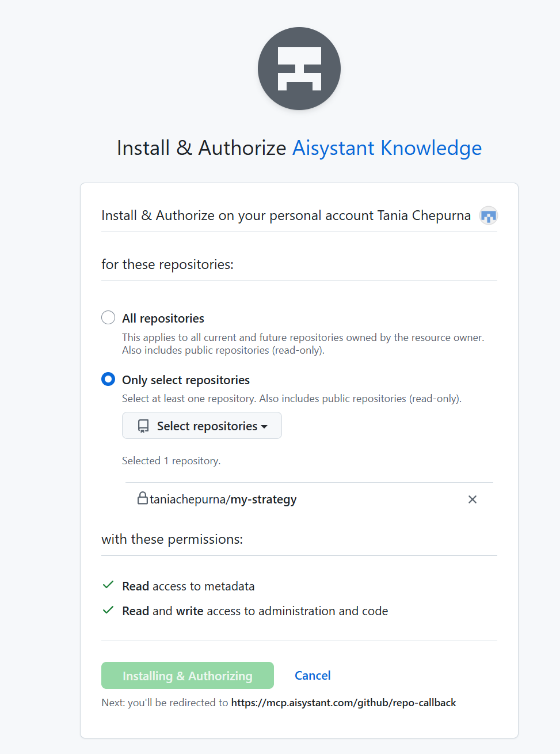The image size is (560, 754).
Task: Cancel the installation via the Cancel link
Action: pyautogui.click(x=313, y=676)
